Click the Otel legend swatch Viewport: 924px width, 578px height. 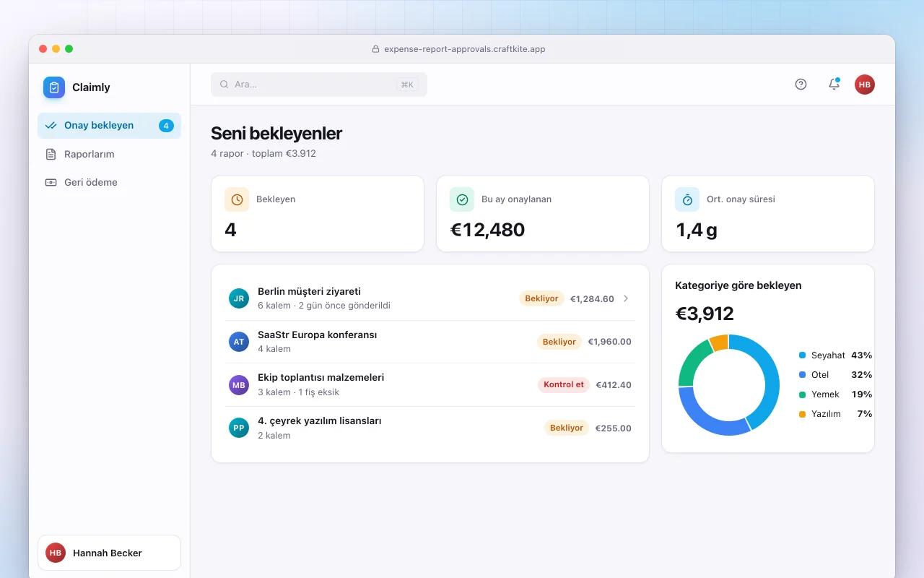coord(802,375)
